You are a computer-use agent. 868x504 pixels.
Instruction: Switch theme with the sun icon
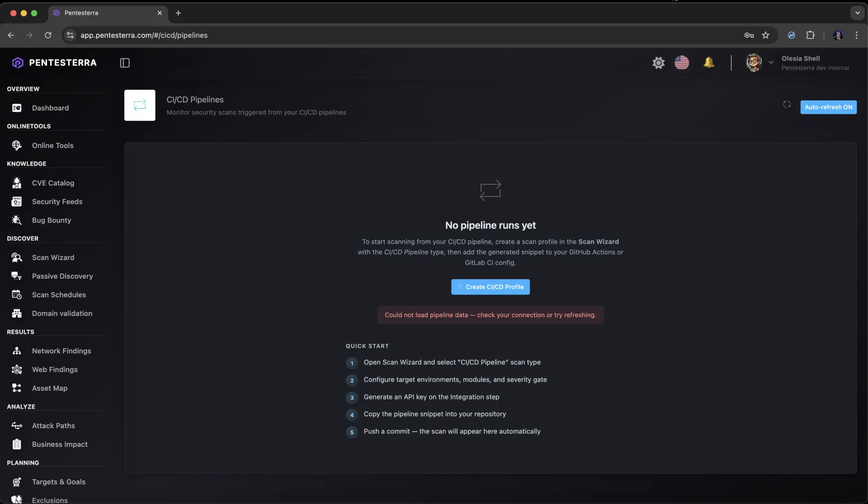pos(658,63)
